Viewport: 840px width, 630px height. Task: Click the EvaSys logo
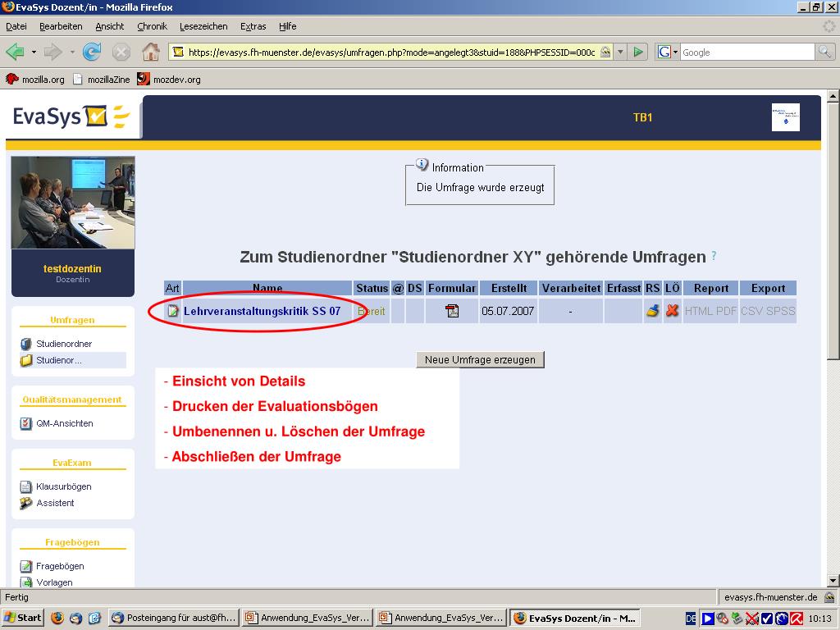71,116
